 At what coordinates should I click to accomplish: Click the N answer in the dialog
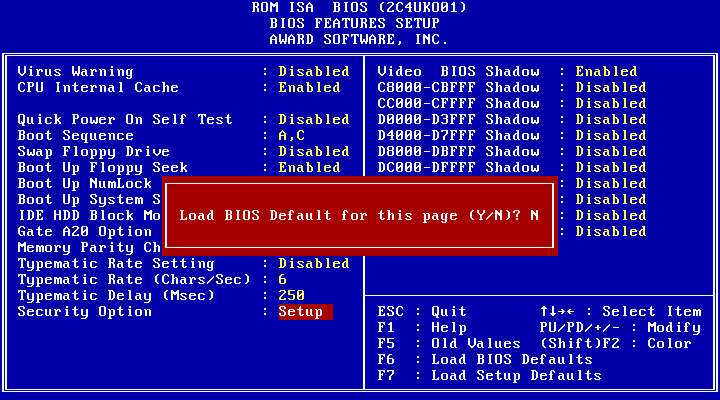[534, 216]
